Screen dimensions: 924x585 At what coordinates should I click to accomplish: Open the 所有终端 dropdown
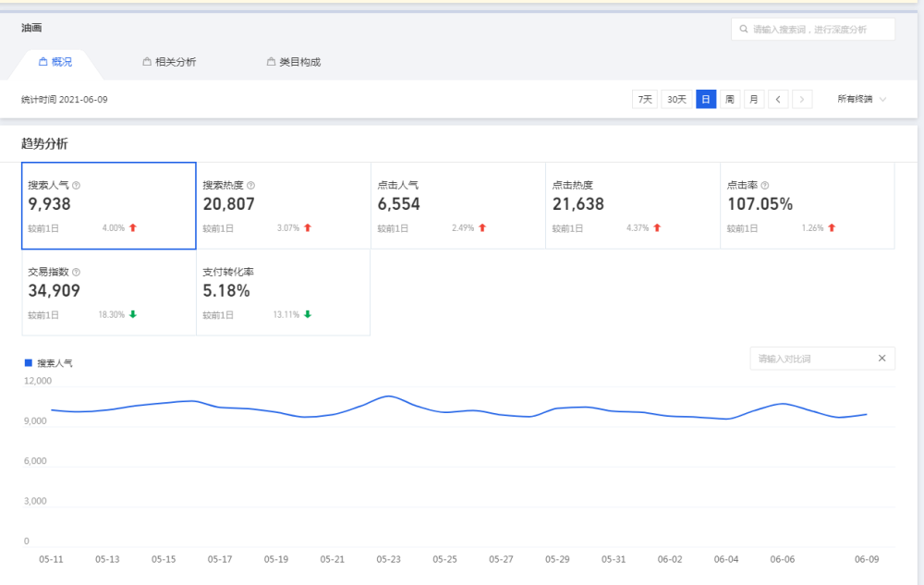[x=861, y=99]
